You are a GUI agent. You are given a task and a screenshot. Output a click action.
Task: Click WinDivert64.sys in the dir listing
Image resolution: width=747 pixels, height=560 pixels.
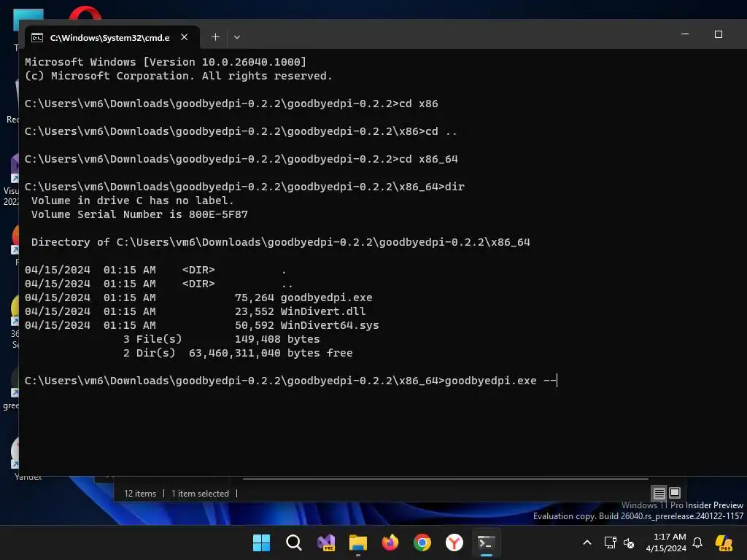(x=330, y=325)
